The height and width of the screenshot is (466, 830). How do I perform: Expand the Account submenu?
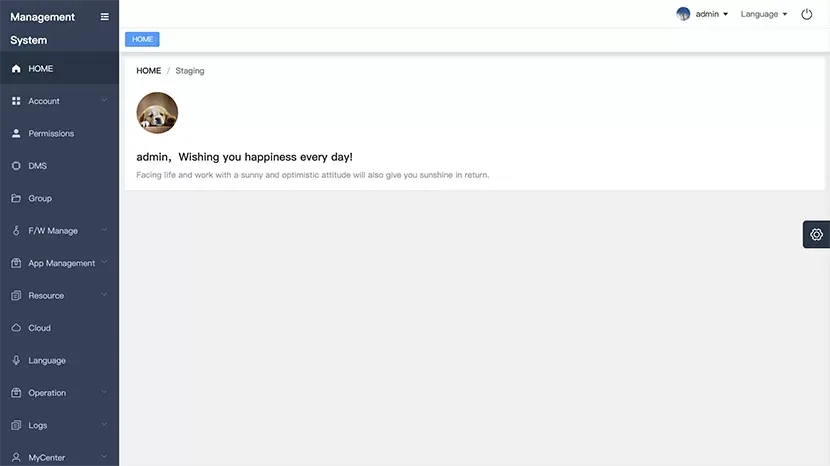tap(59, 101)
